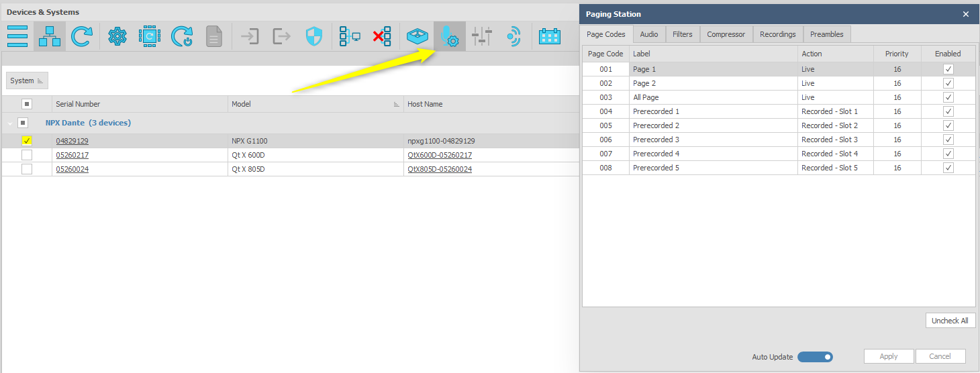Disable the Page 2 Enabled checkbox
This screenshot has width=980, height=373.
[x=948, y=83]
